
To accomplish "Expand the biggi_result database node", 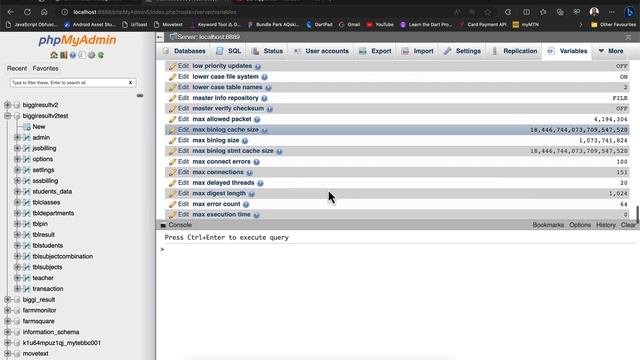I will [7, 300].
